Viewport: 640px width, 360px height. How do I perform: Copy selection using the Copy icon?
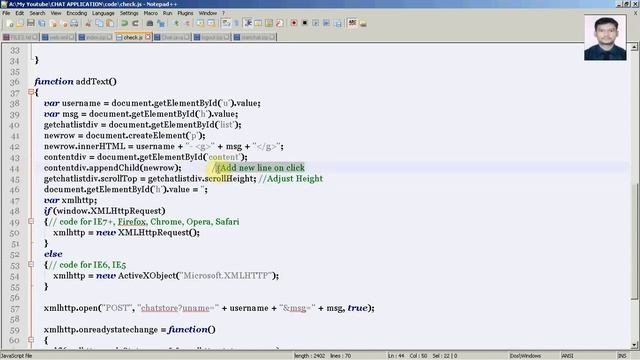pyautogui.click(x=99, y=24)
